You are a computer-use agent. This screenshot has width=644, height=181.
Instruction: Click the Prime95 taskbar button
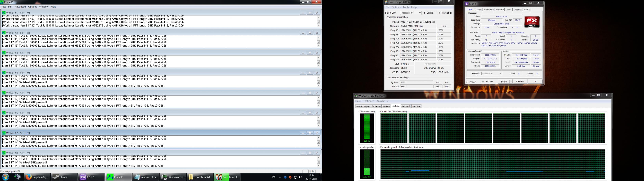(118, 177)
